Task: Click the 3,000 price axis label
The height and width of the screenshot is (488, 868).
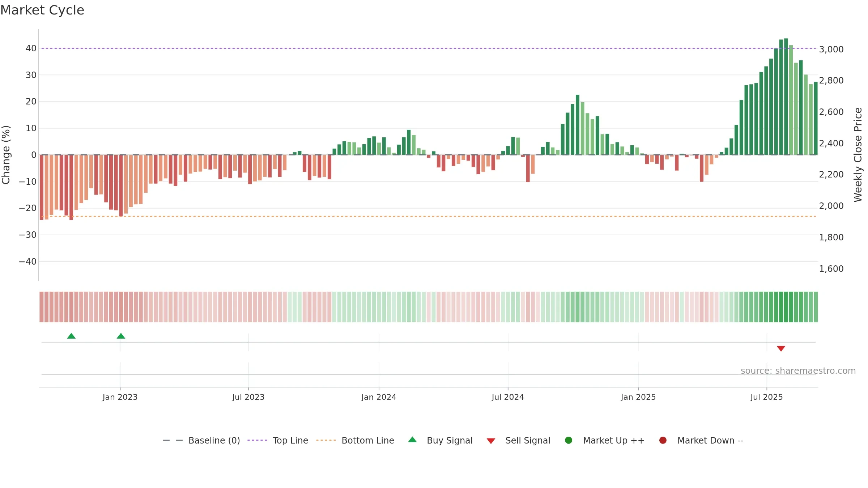Action: (x=831, y=50)
